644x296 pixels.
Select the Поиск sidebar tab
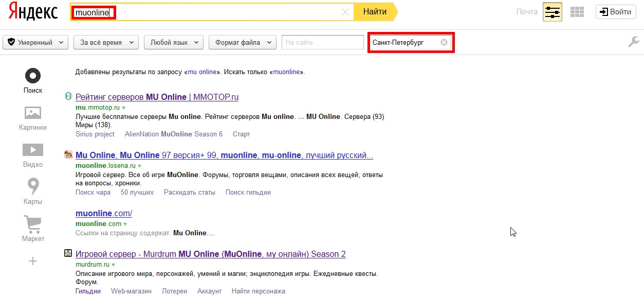pyautogui.click(x=33, y=81)
